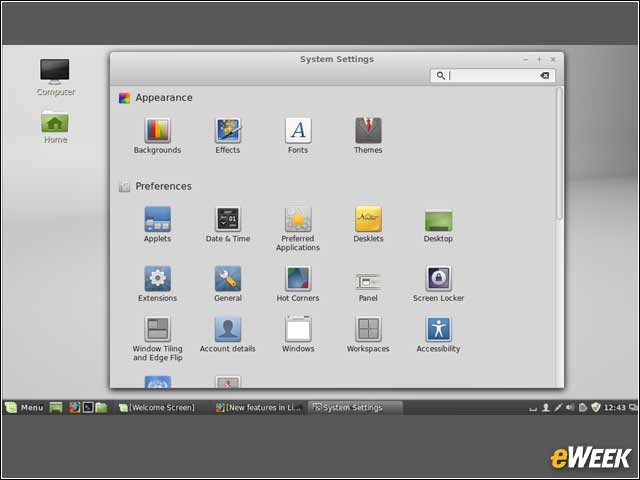Open the Menu button in the panel

click(x=24, y=407)
